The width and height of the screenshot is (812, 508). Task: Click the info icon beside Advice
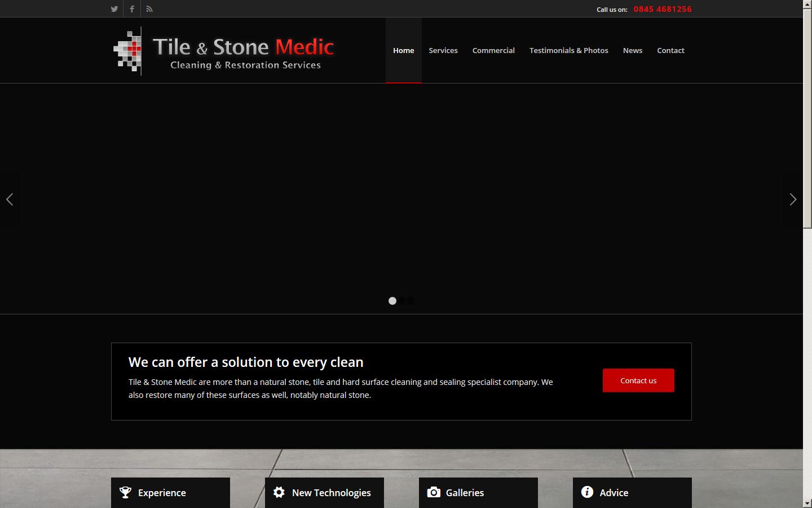[586, 492]
